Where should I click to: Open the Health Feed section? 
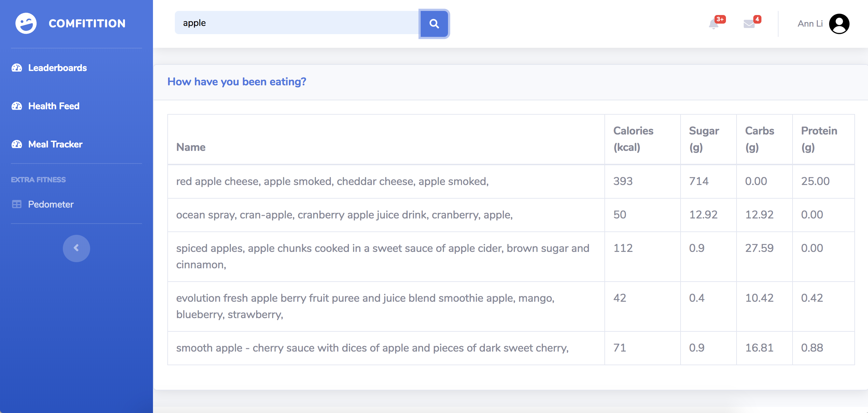(54, 106)
